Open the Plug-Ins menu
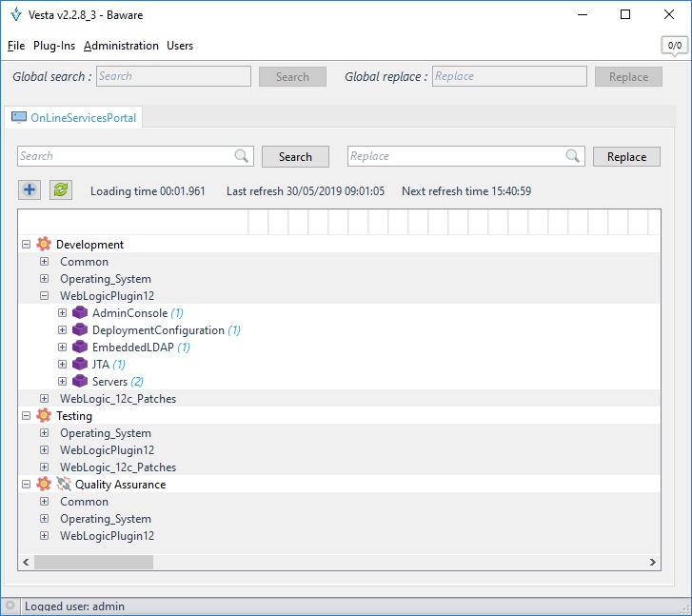This screenshot has width=692, height=616. coord(54,46)
